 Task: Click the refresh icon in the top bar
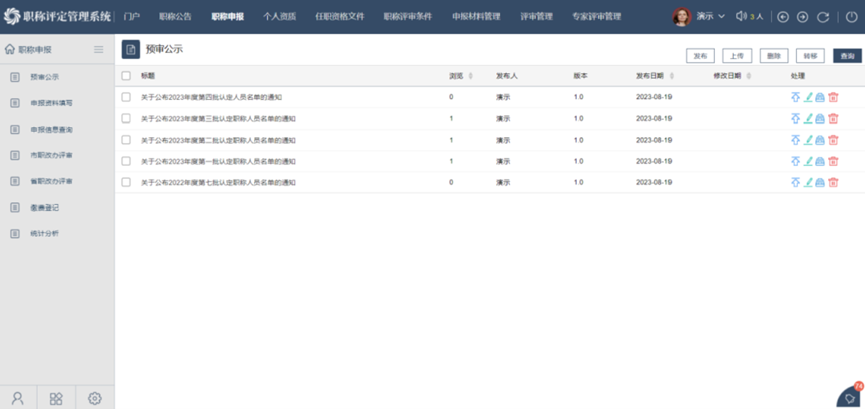[x=822, y=17]
